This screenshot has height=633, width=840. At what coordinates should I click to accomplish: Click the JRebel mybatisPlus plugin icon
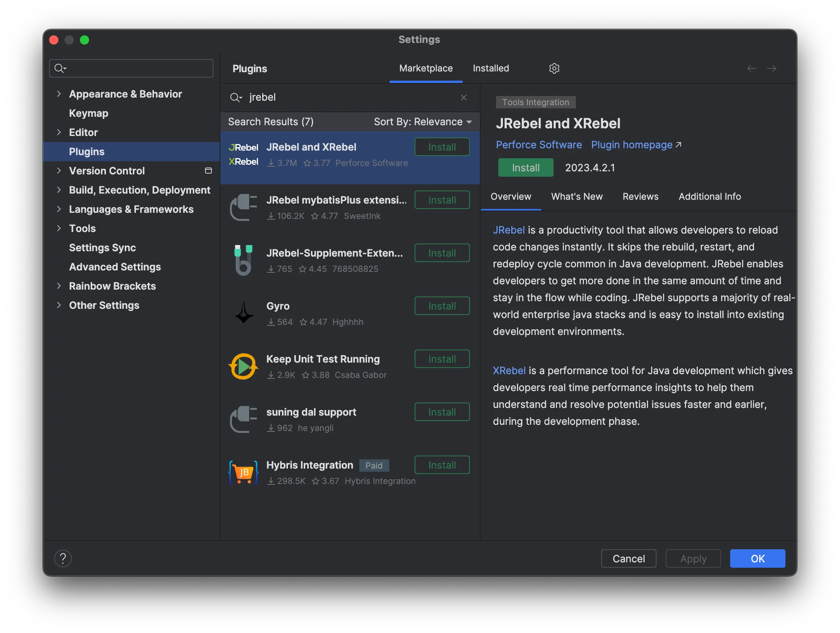pyautogui.click(x=243, y=207)
